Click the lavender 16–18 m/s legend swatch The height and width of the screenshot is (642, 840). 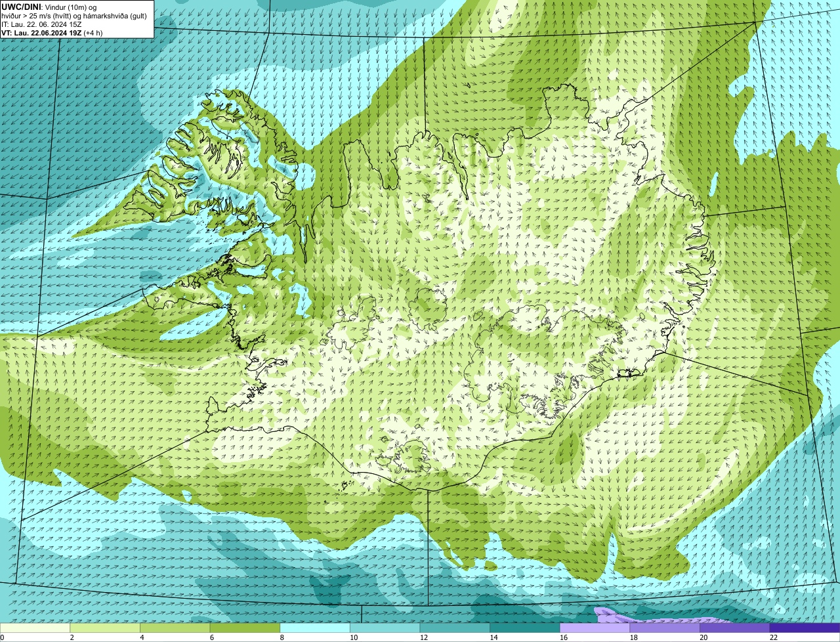(595, 628)
